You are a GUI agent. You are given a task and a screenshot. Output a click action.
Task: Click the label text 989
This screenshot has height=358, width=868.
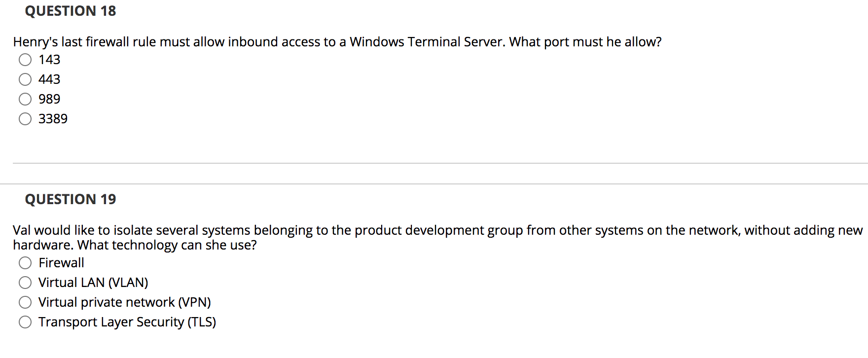click(x=49, y=99)
